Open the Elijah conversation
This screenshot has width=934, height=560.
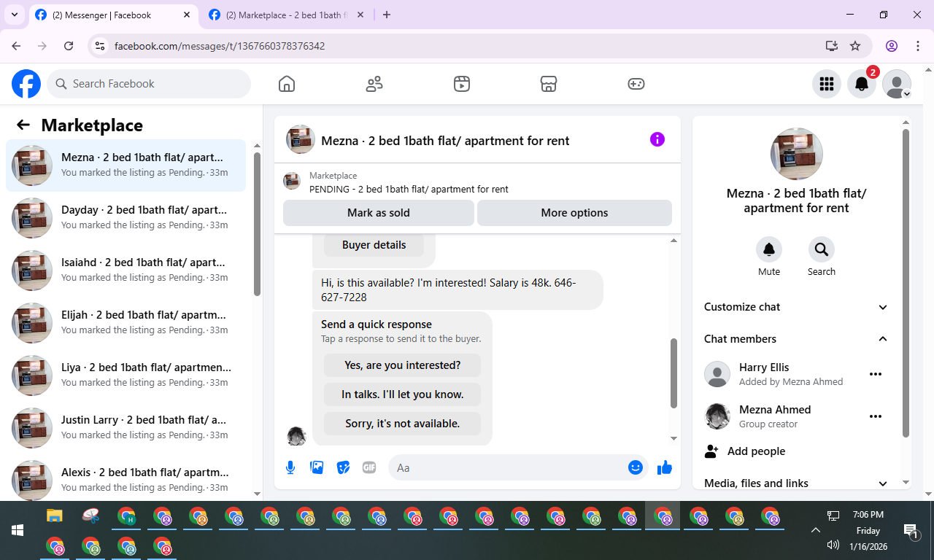click(x=126, y=323)
